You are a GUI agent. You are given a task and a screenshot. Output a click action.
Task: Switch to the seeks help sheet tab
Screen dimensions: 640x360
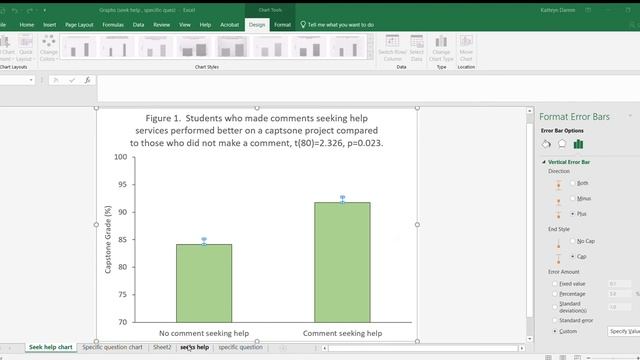coord(194,347)
